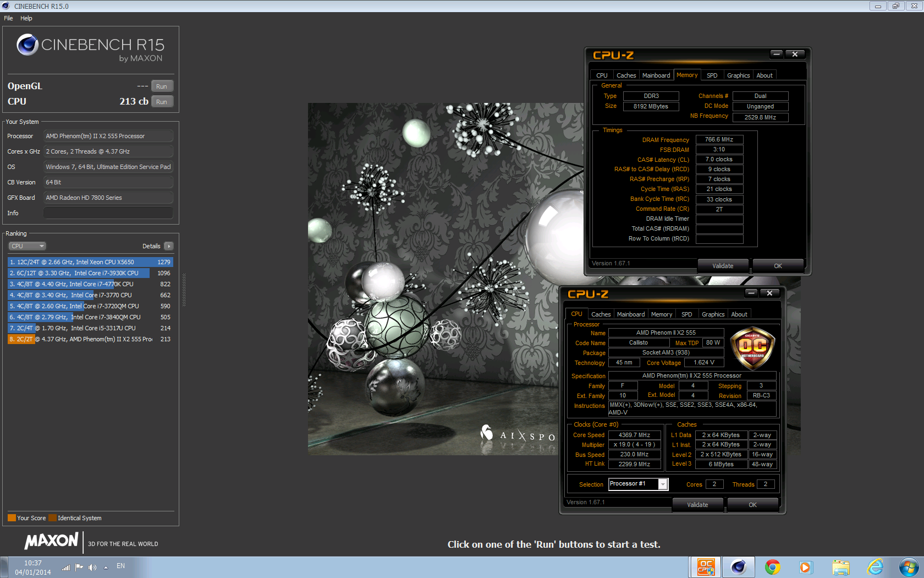Switch to About tab in upper CPU-Z window
This screenshot has width=924, height=578.
point(765,75)
